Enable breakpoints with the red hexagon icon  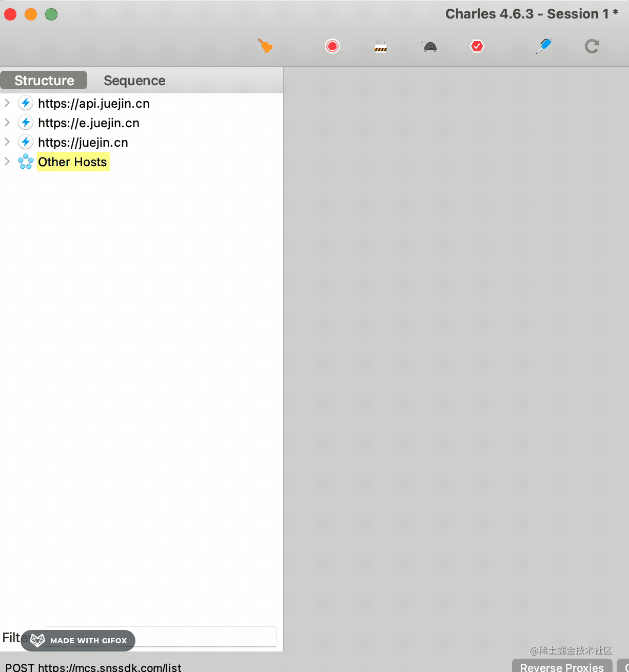(x=477, y=47)
